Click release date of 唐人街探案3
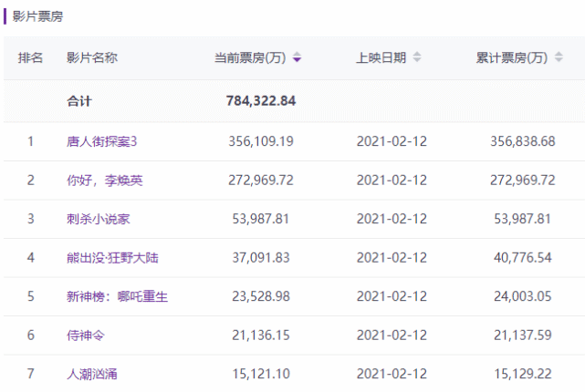The height and width of the screenshot is (392, 585). 392,141
